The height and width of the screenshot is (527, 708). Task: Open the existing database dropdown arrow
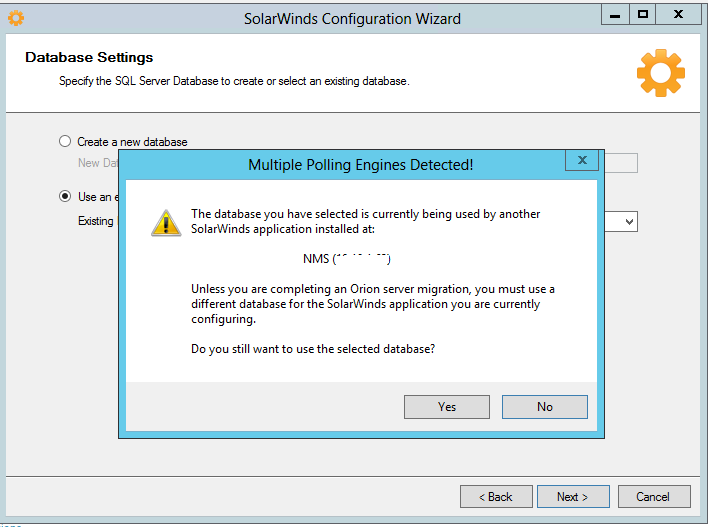[629, 222]
